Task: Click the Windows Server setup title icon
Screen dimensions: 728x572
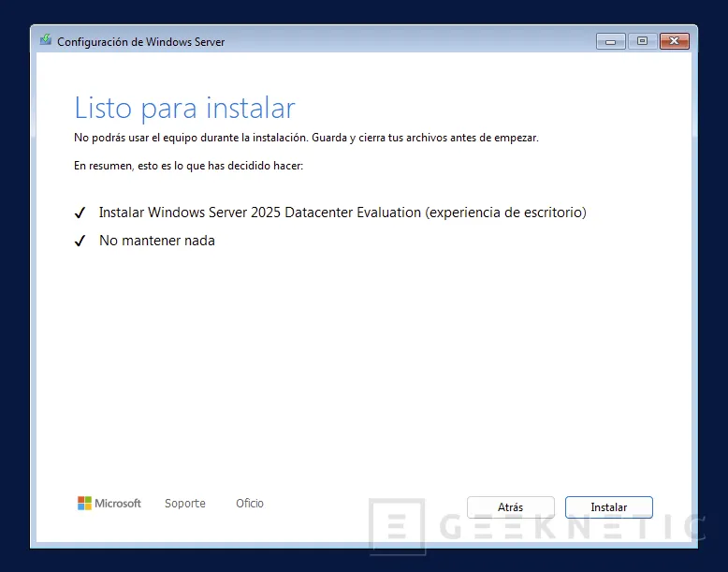Action: (x=46, y=40)
